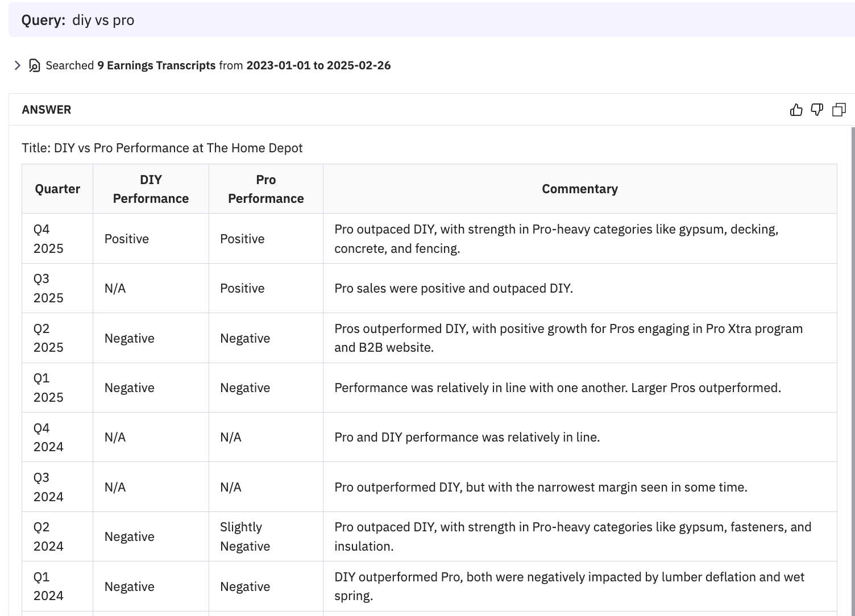
Task: Click the Q1 2024 commentary about lumber deflation
Action: (x=569, y=586)
